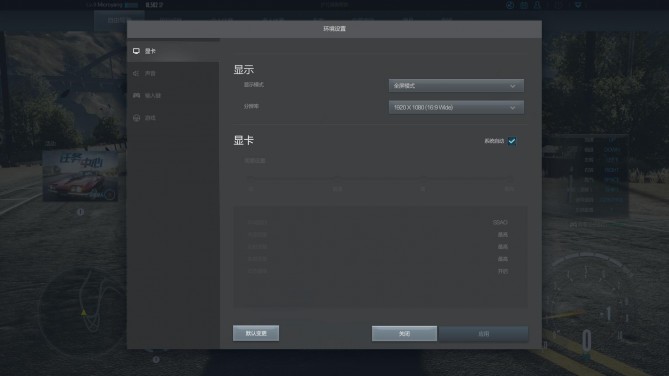Click the SSAO value in the graphics list
Screen dimensions: 669x376
[x=500, y=222]
